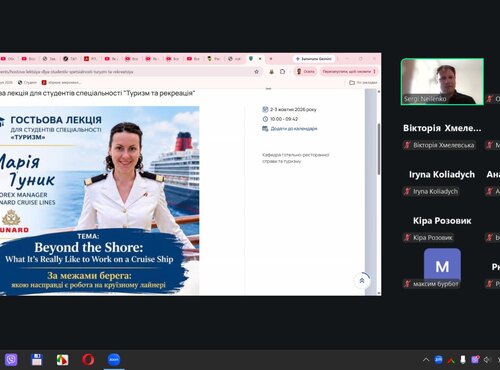Bookmark this page with the star icon
Image resolution: width=500 pixels, height=370 pixels.
click(x=256, y=72)
